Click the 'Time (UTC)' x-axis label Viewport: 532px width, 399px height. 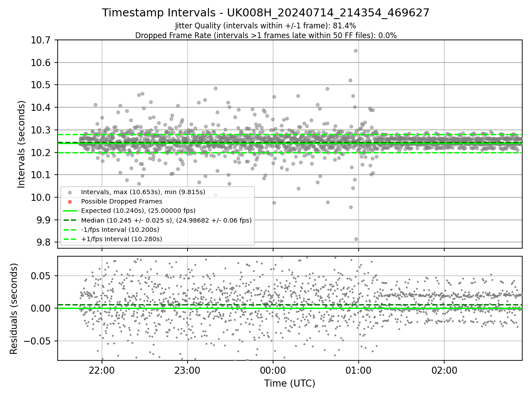click(289, 383)
